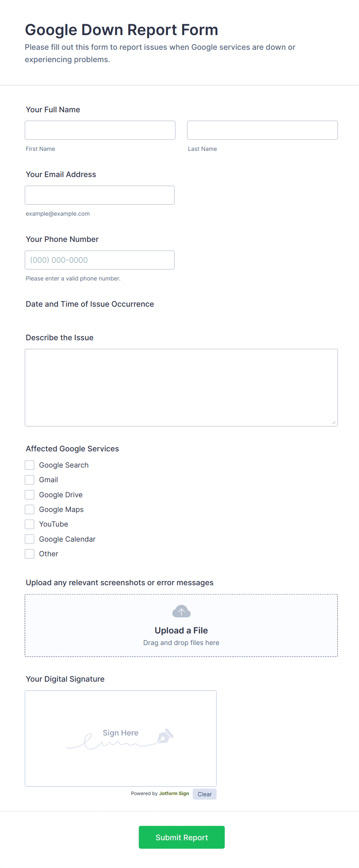Tick the Gmail checkbox
The image size is (359, 868).
30,480
